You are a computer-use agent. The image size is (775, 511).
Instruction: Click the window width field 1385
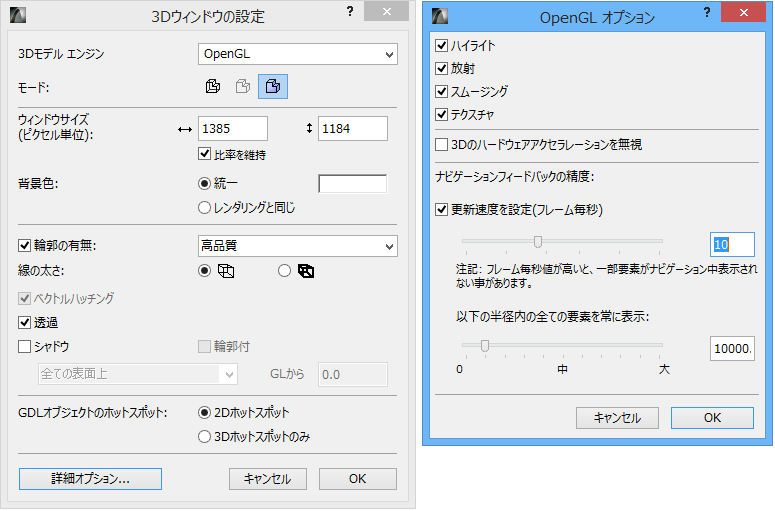click(x=233, y=129)
